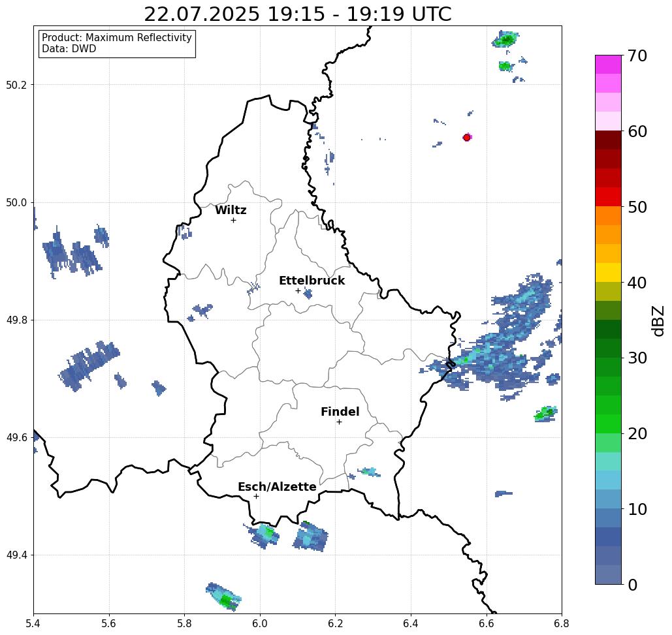Click the longitude 5.6 axis label

[x=109, y=623]
